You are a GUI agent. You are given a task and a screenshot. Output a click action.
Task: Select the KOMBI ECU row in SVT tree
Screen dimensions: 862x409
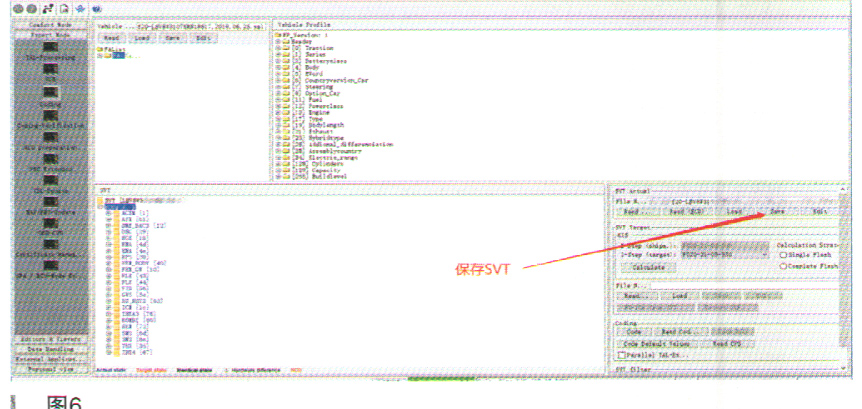click(x=135, y=320)
